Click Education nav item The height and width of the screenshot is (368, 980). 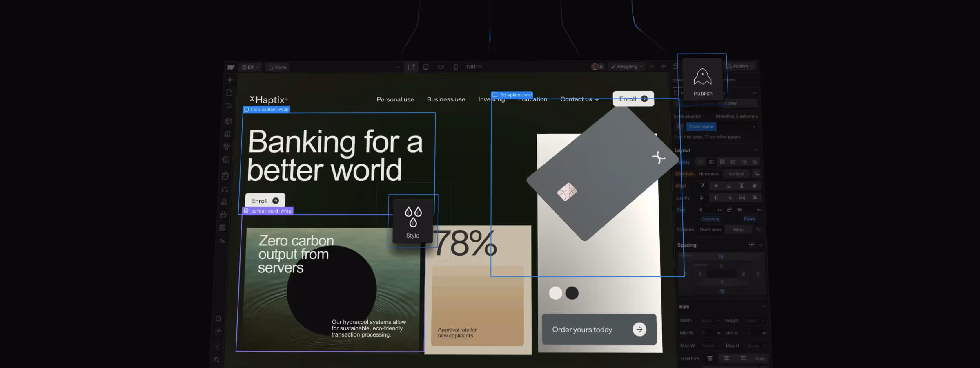(532, 99)
